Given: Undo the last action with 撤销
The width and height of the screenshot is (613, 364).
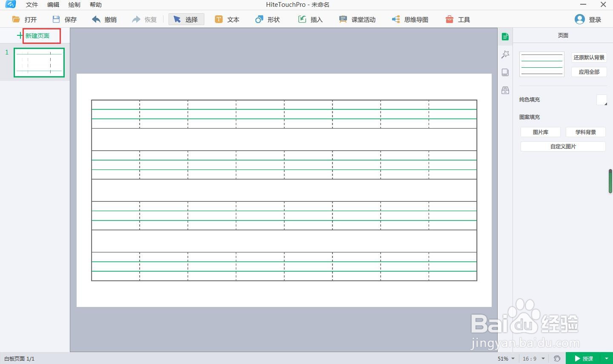Looking at the screenshot, I should coord(104,20).
